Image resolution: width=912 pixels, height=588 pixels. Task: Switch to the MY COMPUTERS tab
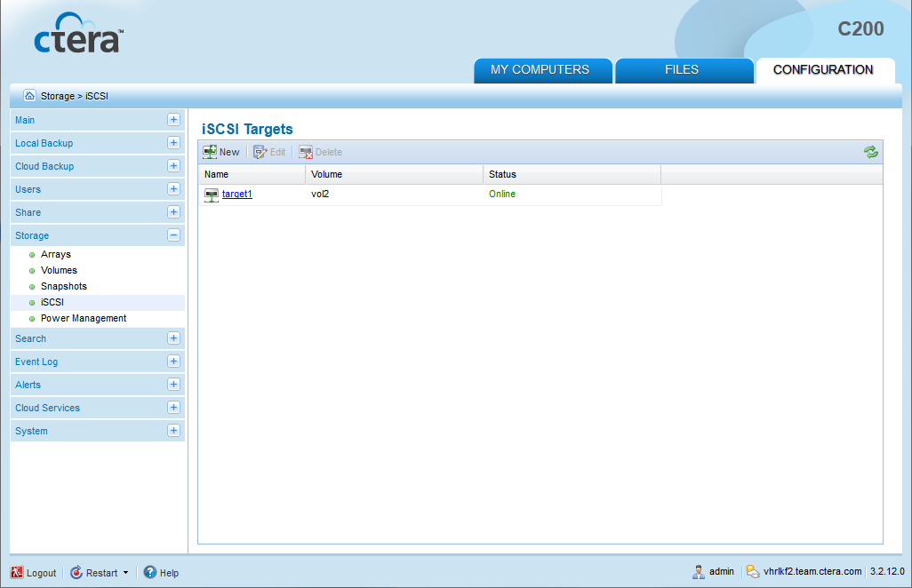pyautogui.click(x=542, y=70)
